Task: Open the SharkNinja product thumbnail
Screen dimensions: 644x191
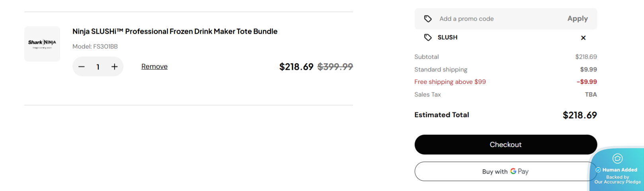Action: (42, 44)
